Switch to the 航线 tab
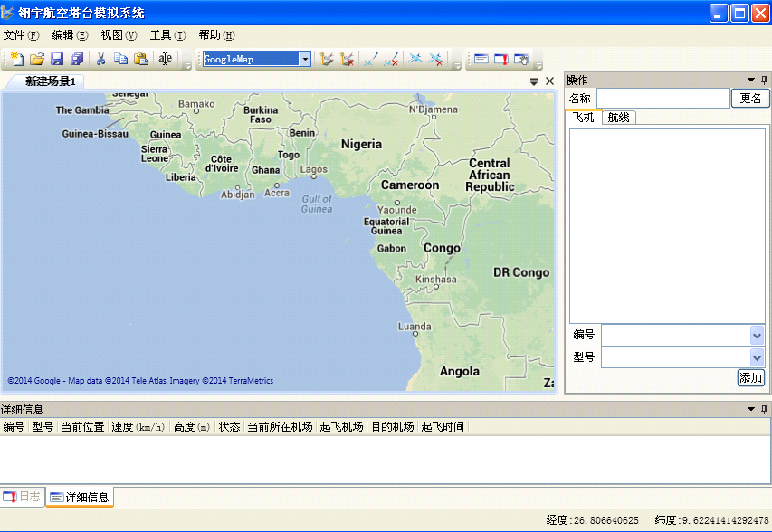Screen dimensions: 772x532 pyautogui.click(x=618, y=117)
